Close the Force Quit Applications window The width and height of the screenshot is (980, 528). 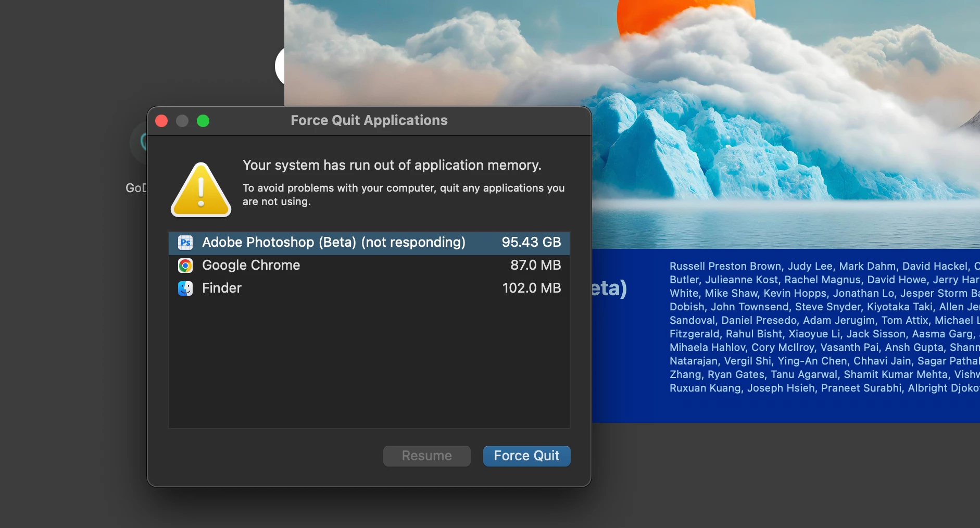coord(161,121)
